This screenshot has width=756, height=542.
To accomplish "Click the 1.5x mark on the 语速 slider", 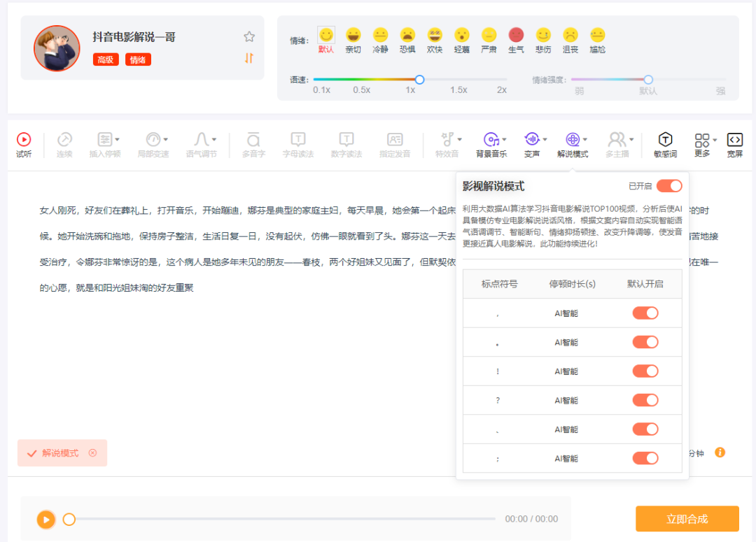I will point(458,90).
